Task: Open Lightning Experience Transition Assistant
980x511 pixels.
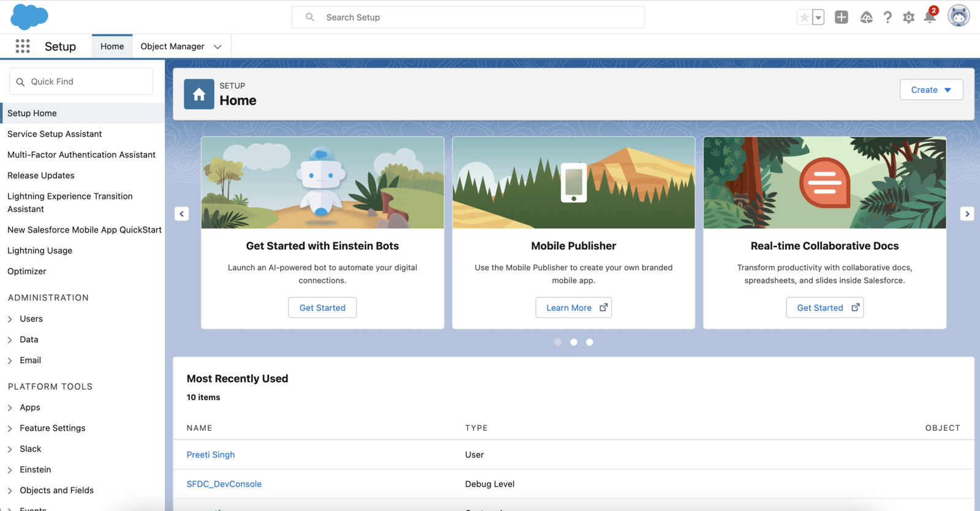Action: pyautogui.click(x=70, y=203)
